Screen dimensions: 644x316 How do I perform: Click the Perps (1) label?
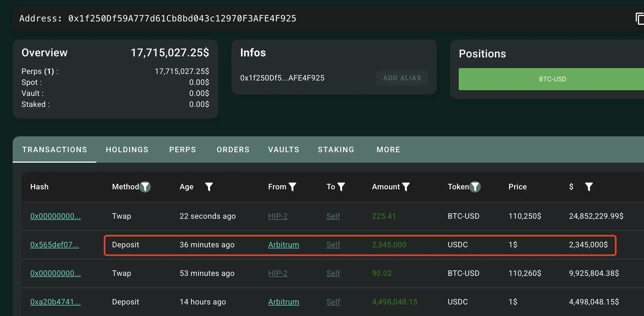tap(40, 71)
